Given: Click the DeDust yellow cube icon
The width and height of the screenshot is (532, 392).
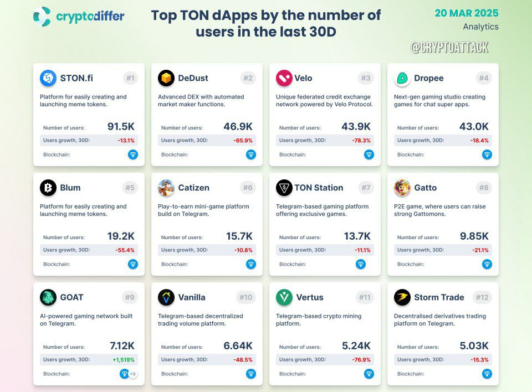Looking at the screenshot, I should (166, 78).
